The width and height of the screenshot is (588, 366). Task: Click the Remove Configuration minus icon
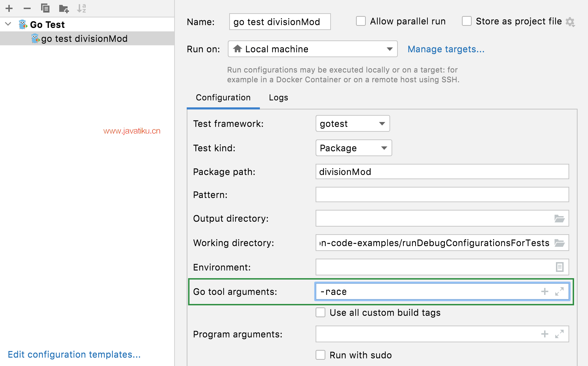[x=27, y=8]
